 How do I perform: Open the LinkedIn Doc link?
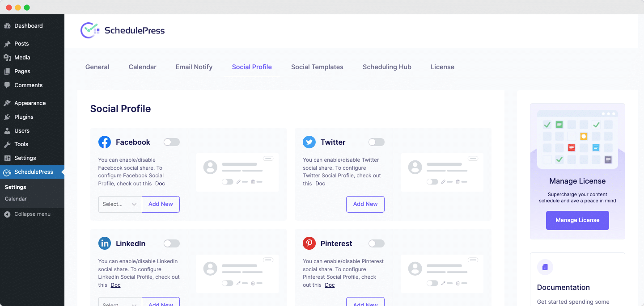[115, 285]
